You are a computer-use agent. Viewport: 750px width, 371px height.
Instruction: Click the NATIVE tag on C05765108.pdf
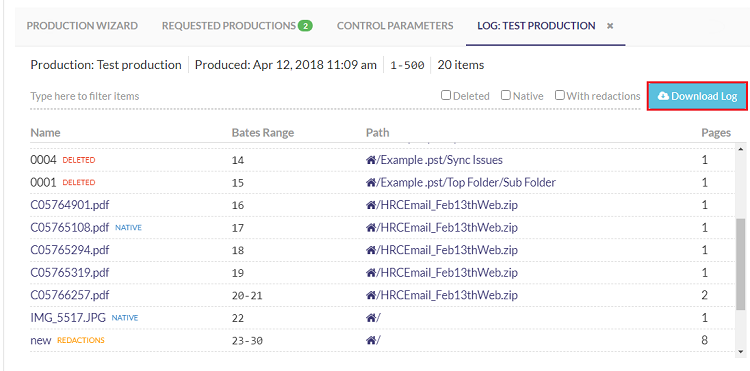click(129, 228)
